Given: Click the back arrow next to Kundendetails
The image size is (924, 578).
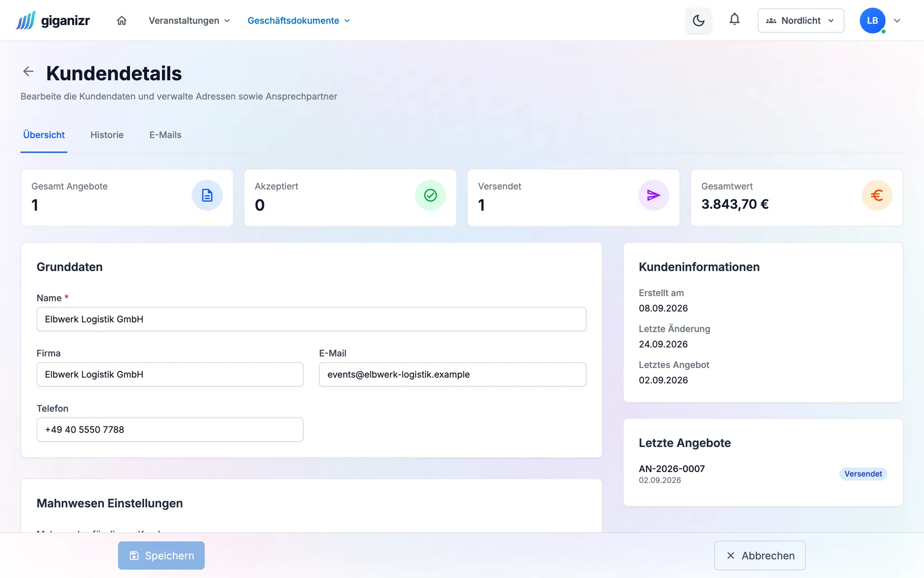Looking at the screenshot, I should pos(28,72).
